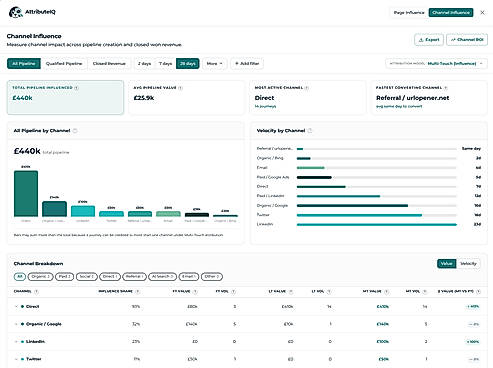Expand the Twitter channel row
Viewport: 493px width, 368px height.
[16, 359]
